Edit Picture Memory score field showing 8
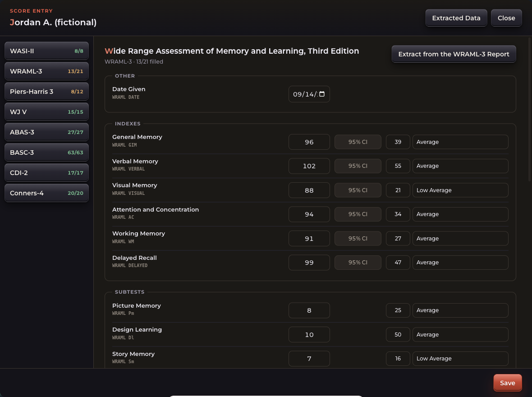The image size is (532, 397). (x=309, y=310)
